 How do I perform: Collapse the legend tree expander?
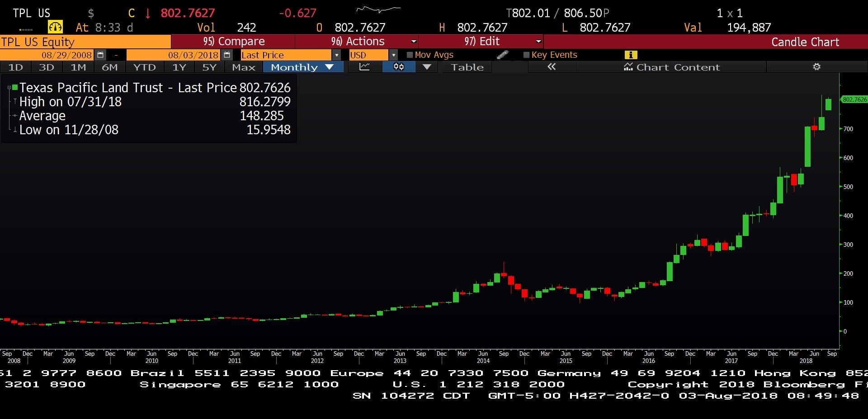coord(9,88)
